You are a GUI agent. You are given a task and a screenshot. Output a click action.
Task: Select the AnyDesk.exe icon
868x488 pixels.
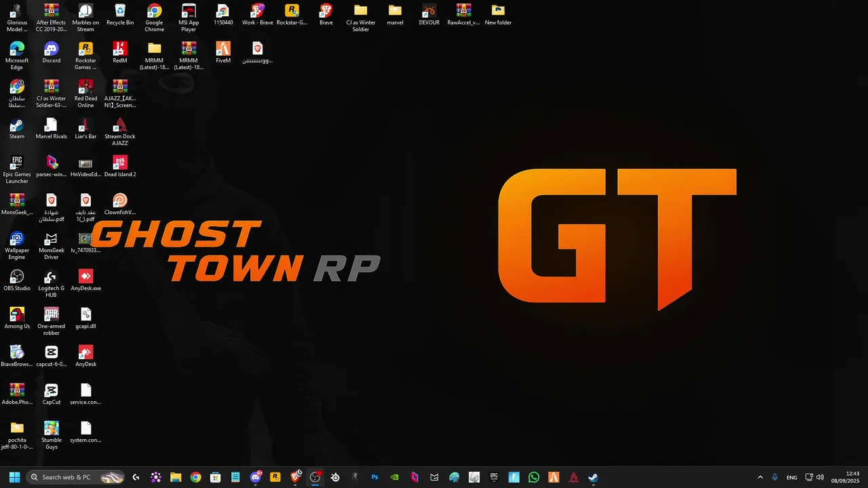coord(85,281)
